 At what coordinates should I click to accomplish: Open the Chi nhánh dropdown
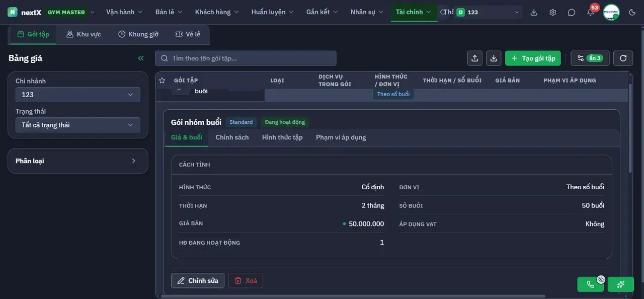[78, 95]
